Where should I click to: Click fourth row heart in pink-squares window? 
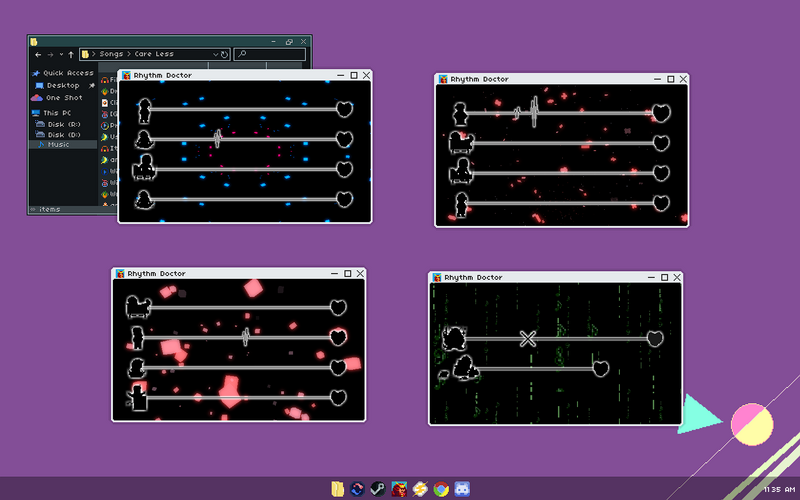[x=338, y=397]
